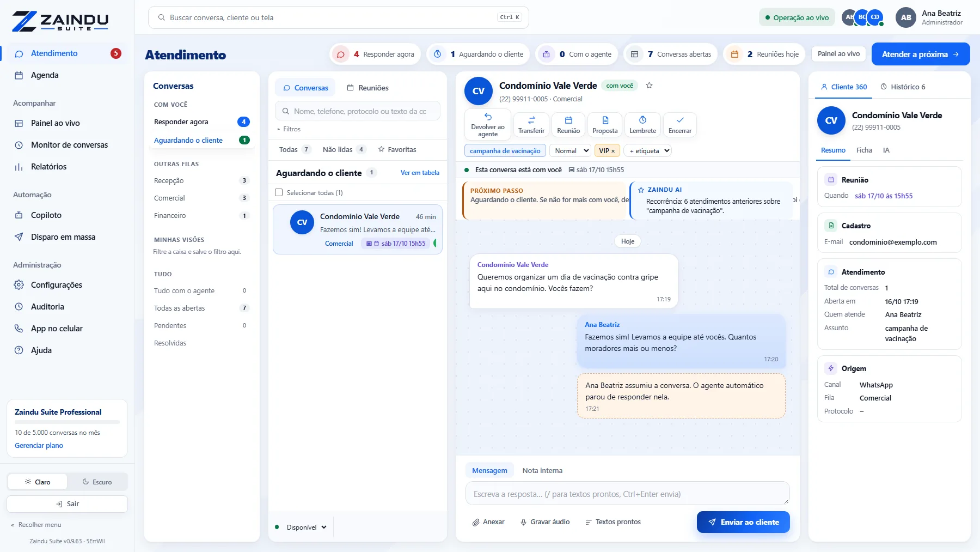Viewport: 980px width, 552px height.
Task: Click Encerrar to close the conversation
Action: 680,124
